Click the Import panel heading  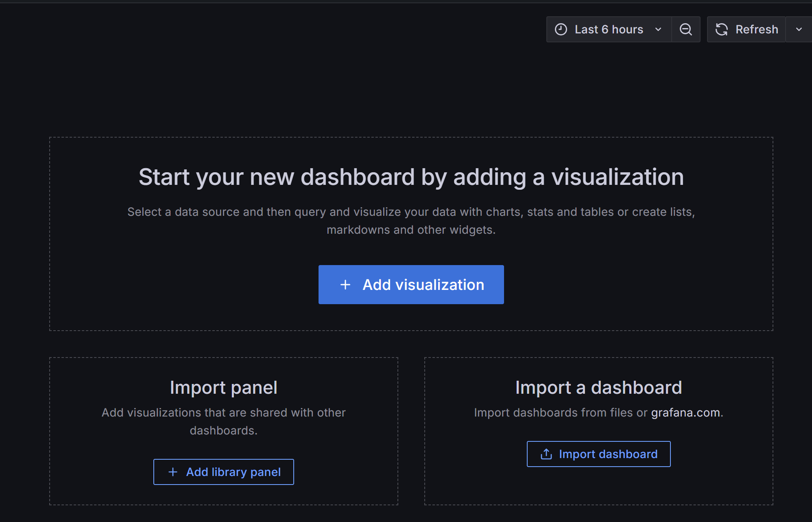pyautogui.click(x=223, y=387)
